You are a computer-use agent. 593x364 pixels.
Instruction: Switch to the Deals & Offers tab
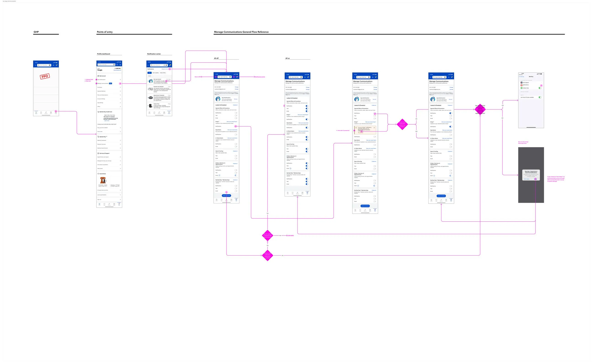163,73
